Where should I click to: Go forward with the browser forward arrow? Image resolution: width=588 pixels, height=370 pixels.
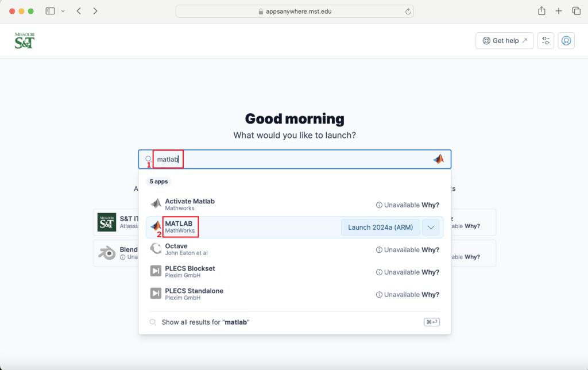(95, 11)
